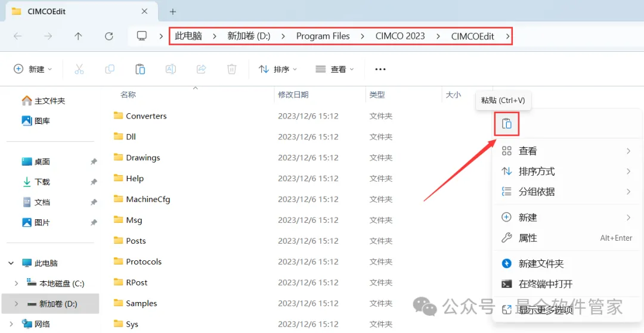Select the Posts folder
This screenshot has height=333, width=644.
click(130, 241)
